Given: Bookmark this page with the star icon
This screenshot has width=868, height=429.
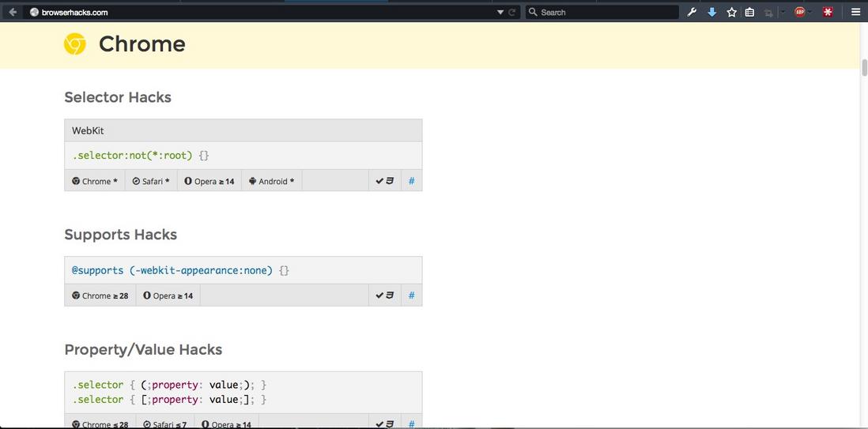Looking at the screenshot, I should coord(732,12).
